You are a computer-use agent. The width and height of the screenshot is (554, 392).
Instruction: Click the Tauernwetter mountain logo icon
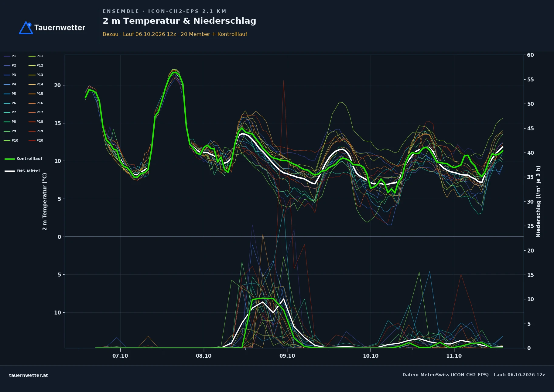coord(26,28)
